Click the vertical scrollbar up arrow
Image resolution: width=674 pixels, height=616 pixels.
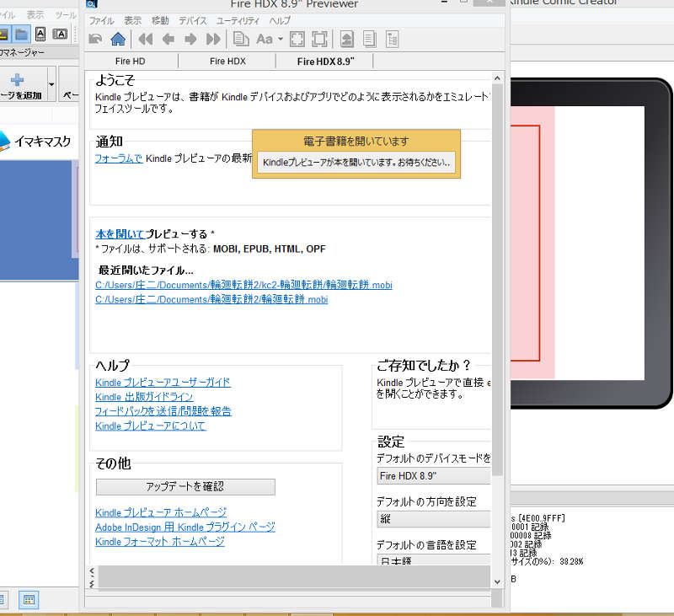tap(497, 78)
